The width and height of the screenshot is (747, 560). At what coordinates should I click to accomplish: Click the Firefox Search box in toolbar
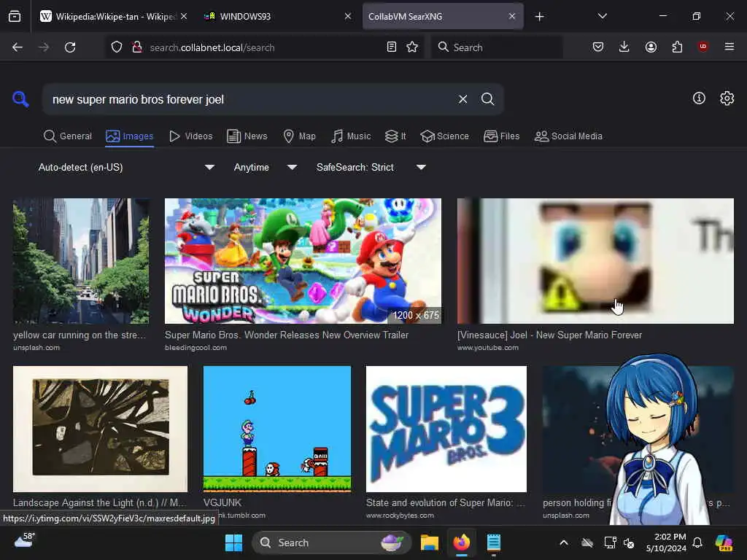(496, 47)
